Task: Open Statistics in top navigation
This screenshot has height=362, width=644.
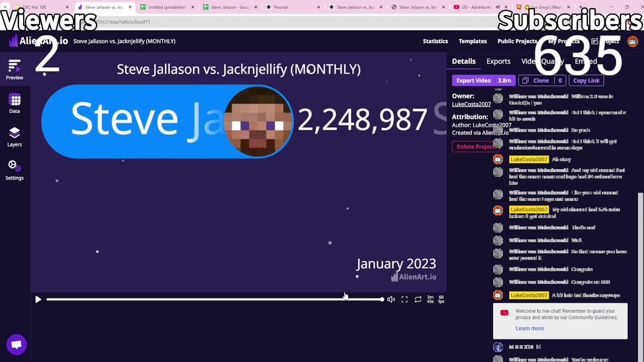Action: click(435, 41)
